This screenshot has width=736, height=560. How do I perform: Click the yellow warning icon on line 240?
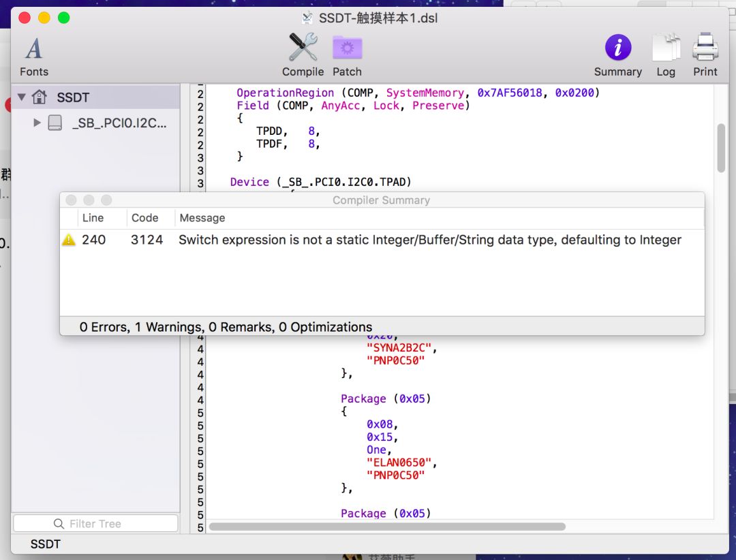(x=69, y=240)
